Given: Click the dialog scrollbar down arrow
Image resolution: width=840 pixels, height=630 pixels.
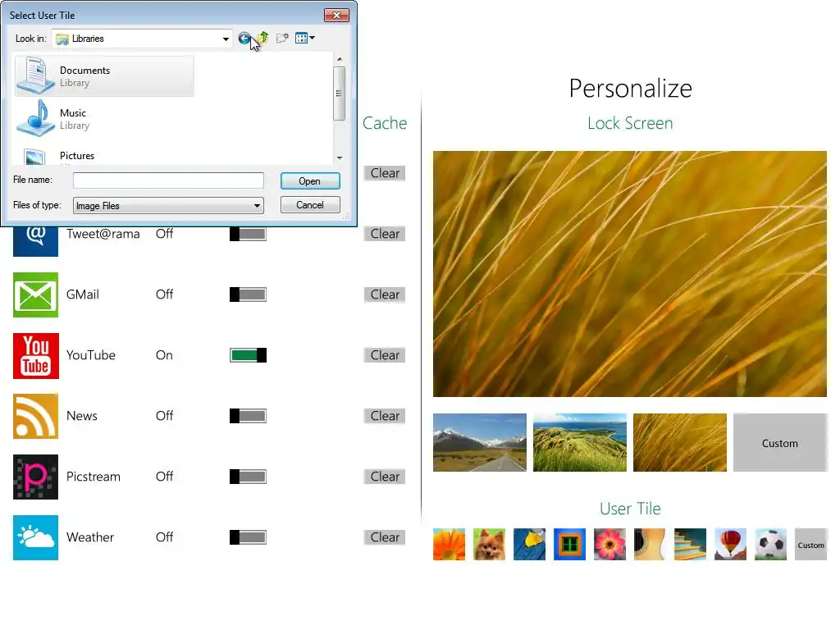Looking at the screenshot, I should (339, 157).
